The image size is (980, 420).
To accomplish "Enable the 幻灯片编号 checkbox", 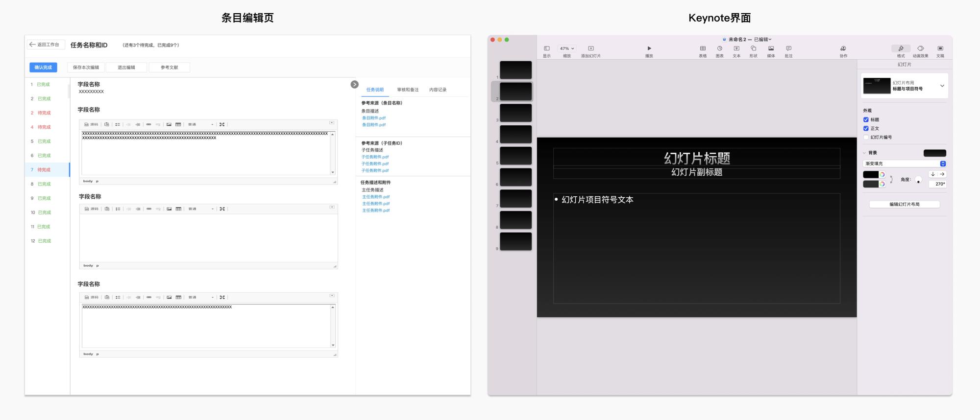I will click(x=866, y=137).
